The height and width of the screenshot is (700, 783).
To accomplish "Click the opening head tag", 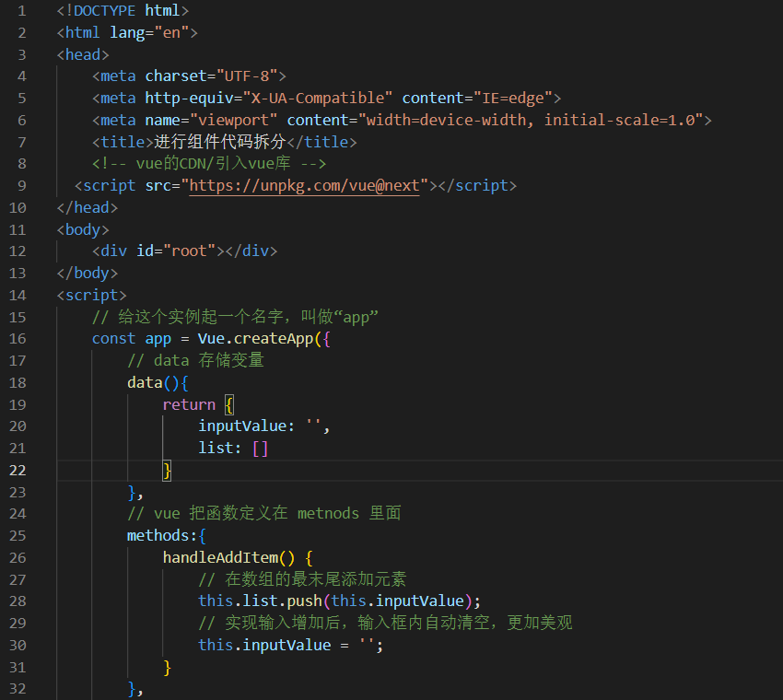I will coord(83,55).
